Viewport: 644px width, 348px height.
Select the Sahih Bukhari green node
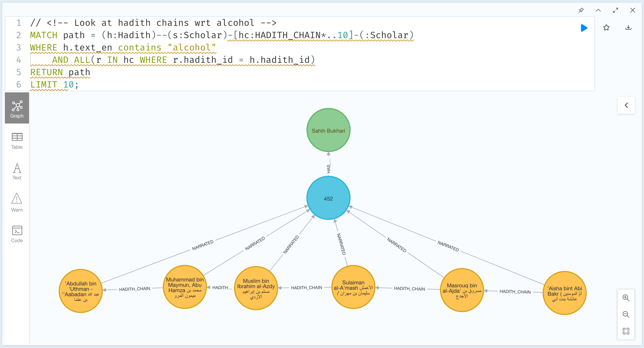click(328, 130)
